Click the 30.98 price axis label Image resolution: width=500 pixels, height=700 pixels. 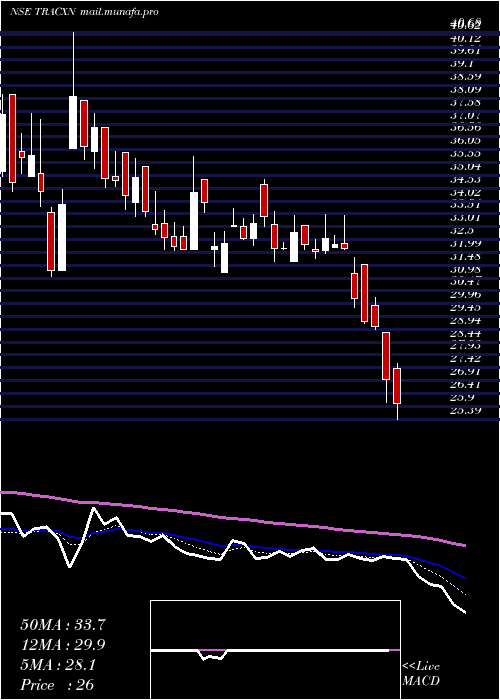click(465, 269)
